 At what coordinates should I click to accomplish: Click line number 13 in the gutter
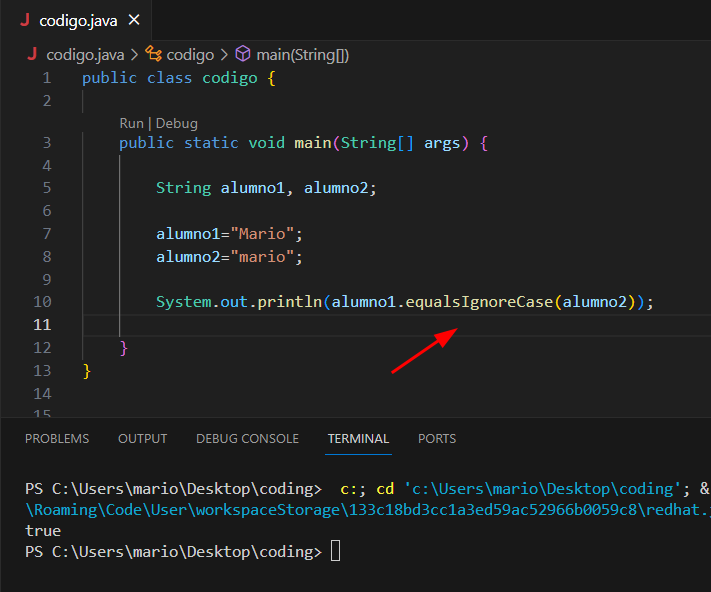tap(43, 371)
